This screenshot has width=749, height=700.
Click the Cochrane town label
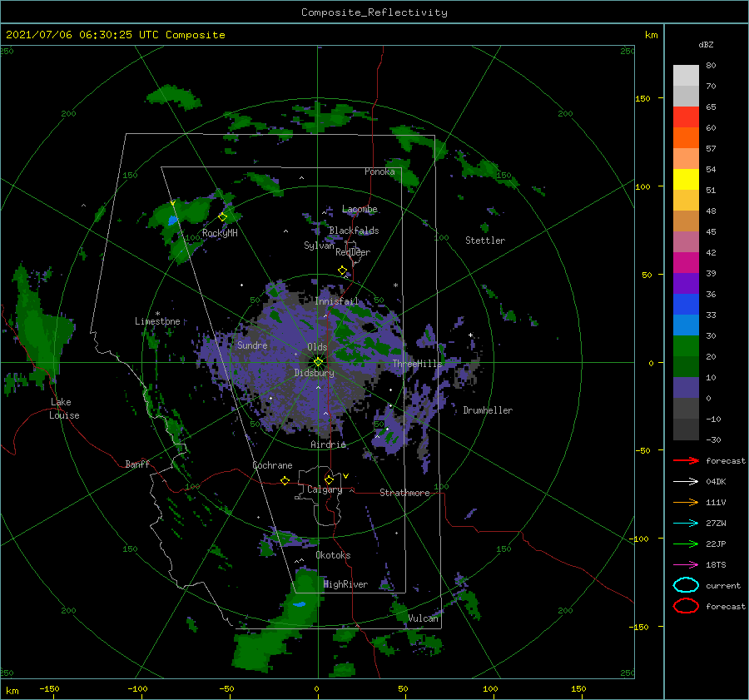[272, 465]
